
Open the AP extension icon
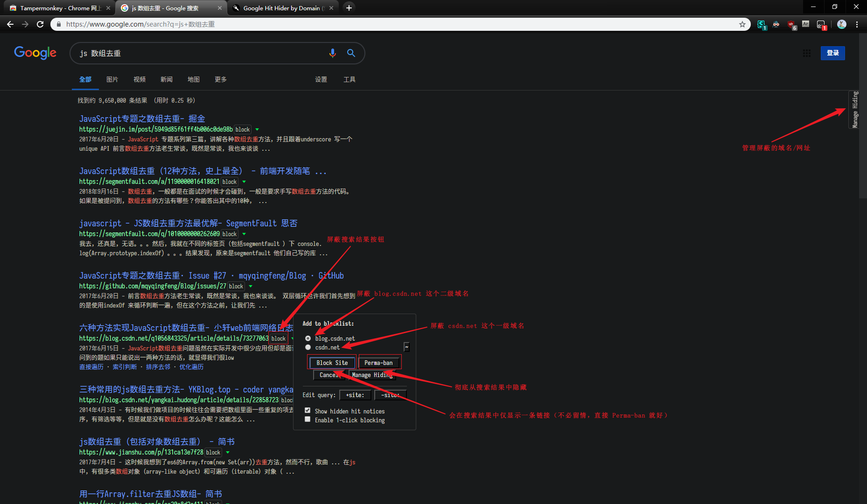(806, 24)
